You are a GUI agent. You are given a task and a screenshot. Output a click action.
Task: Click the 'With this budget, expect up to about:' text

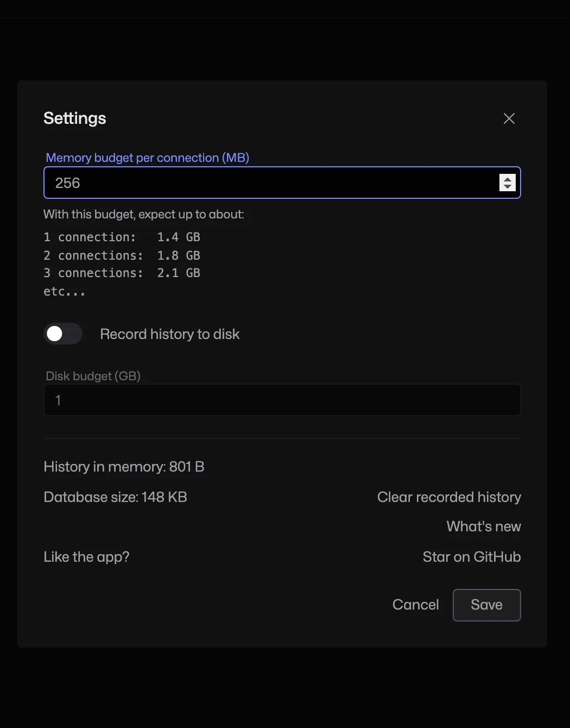point(144,214)
